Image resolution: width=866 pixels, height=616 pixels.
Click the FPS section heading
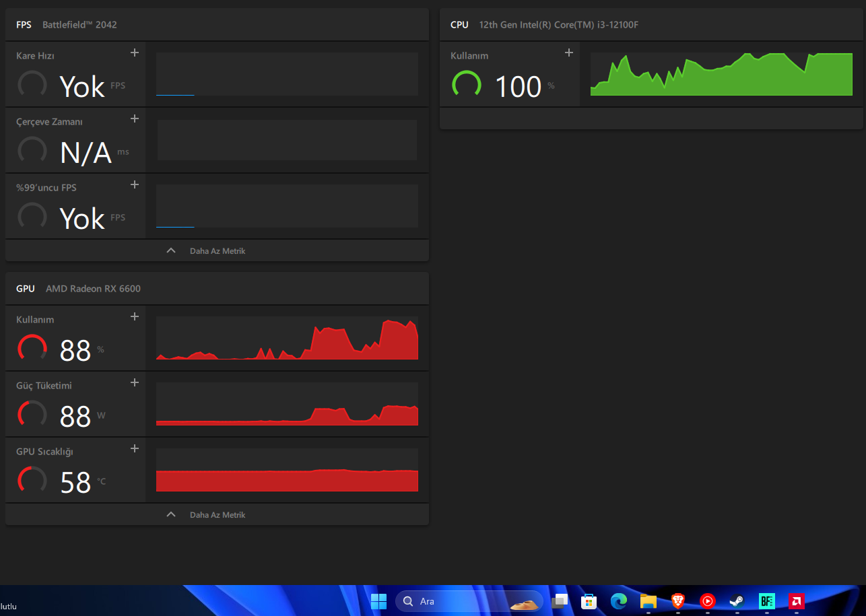click(24, 25)
